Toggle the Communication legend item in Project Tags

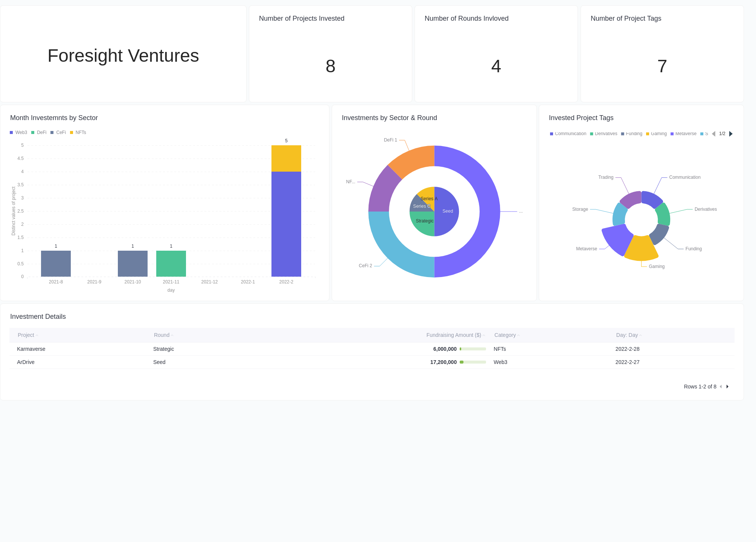(x=568, y=134)
